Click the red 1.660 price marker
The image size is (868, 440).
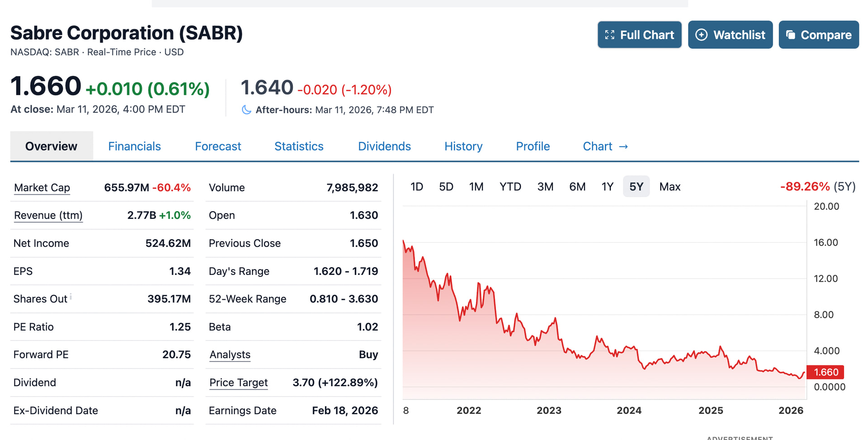pyautogui.click(x=826, y=372)
